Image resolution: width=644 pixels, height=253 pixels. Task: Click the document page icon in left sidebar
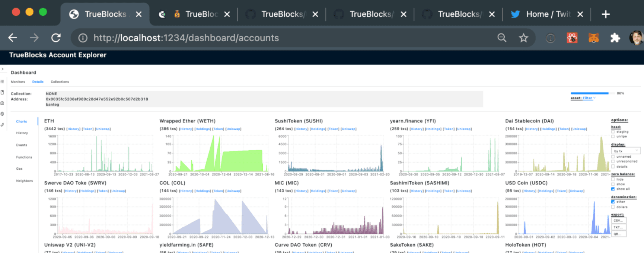pyautogui.click(x=2, y=92)
